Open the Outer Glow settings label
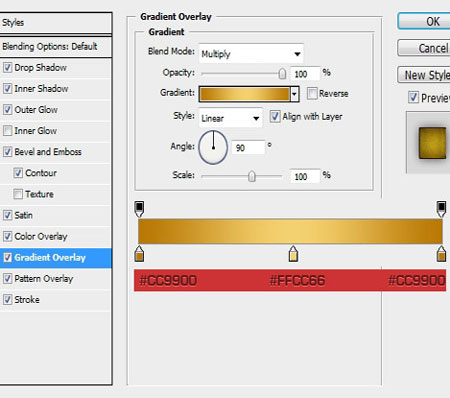The width and height of the screenshot is (450, 398). (x=36, y=110)
